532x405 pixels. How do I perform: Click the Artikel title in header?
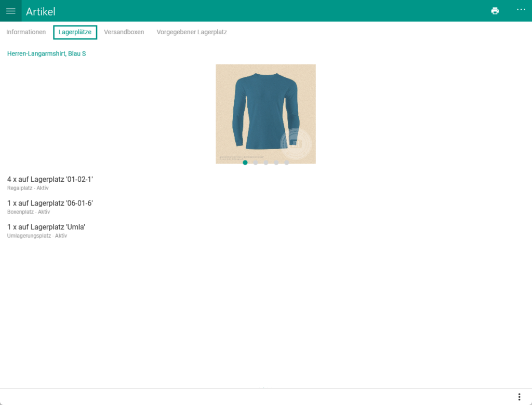[x=41, y=11]
